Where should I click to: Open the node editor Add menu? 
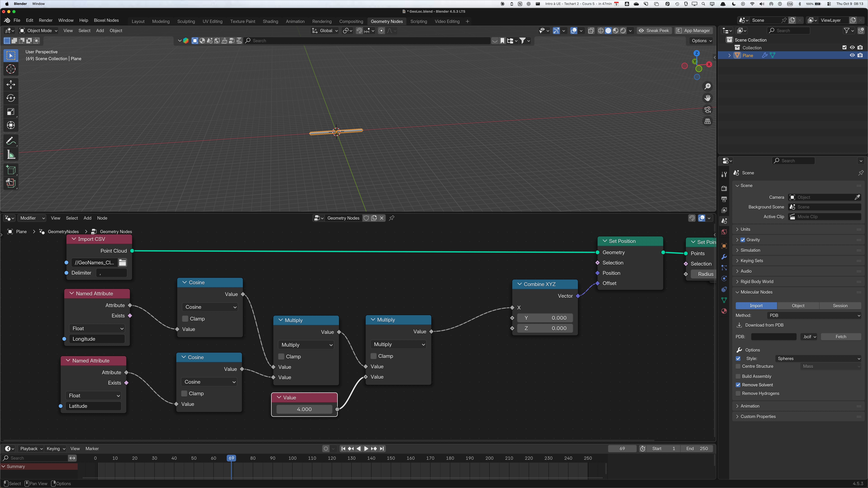pos(87,218)
